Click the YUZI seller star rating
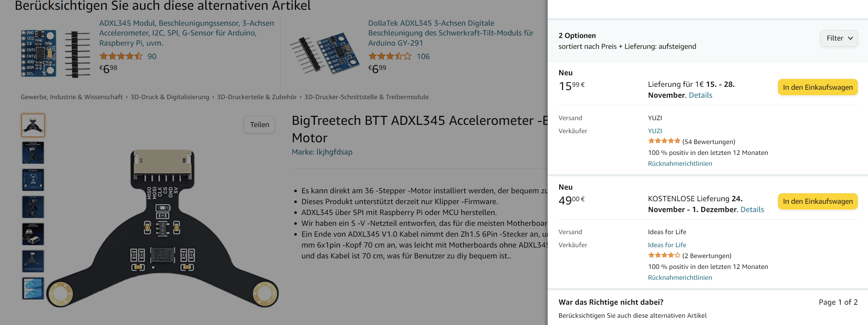The width and height of the screenshot is (868, 325). (x=664, y=141)
